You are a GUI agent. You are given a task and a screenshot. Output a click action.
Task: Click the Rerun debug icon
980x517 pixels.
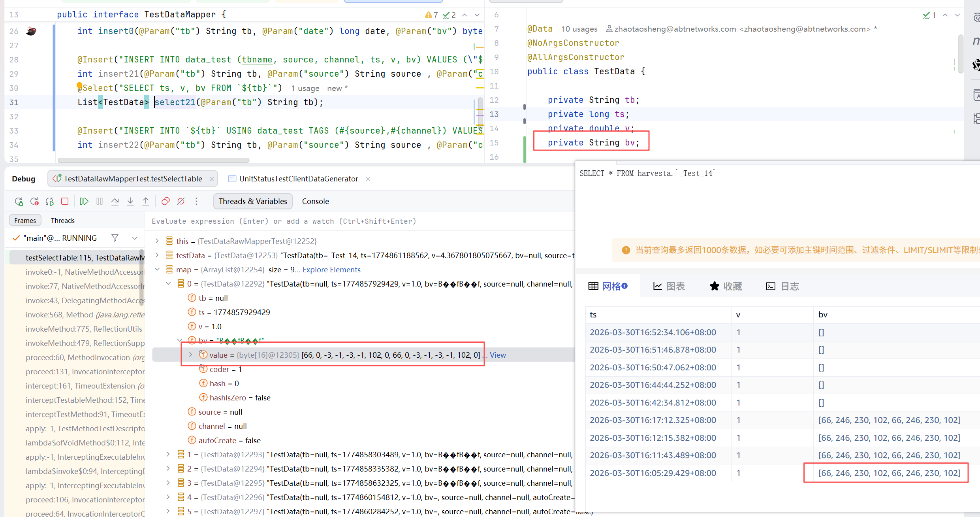pos(19,202)
